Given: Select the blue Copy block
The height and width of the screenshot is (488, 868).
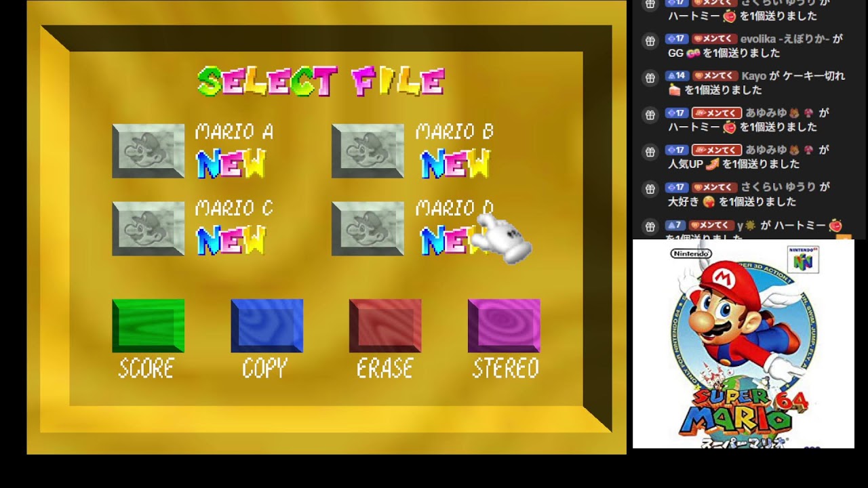Looking at the screenshot, I should (x=267, y=325).
